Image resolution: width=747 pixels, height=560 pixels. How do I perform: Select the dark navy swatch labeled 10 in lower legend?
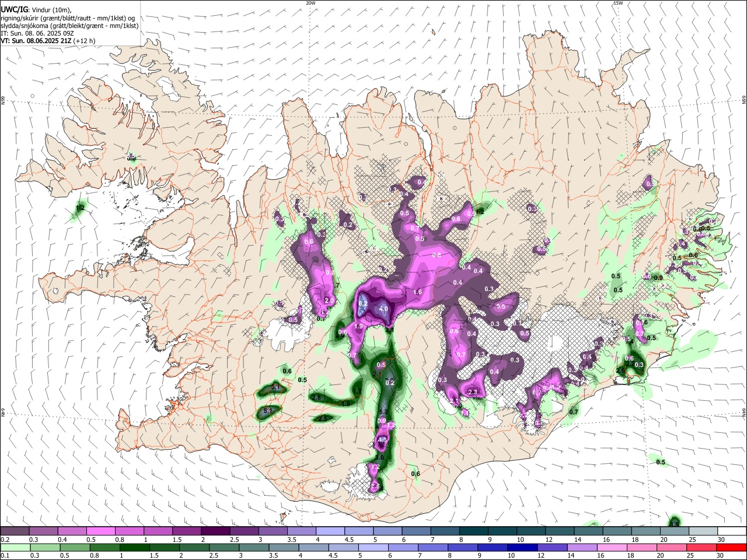tap(522, 547)
